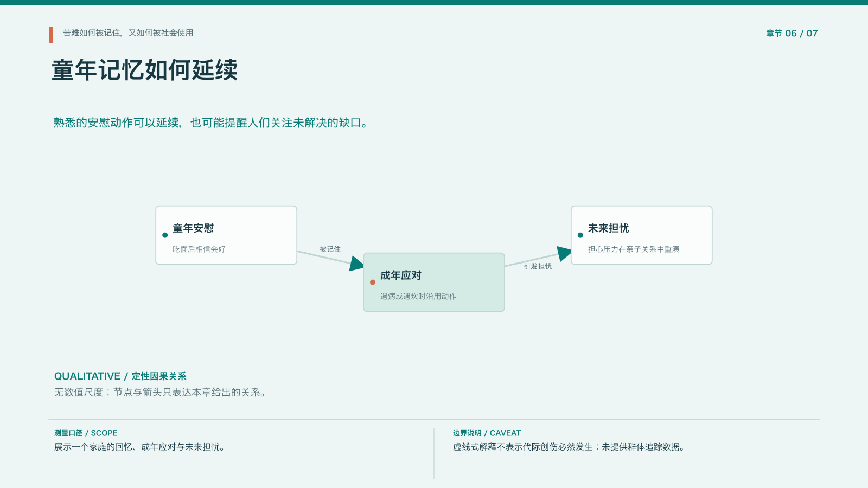This screenshot has width=868, height=488.
Task: Click the green dot in 童年安慰 node
Action: (165, 235)
